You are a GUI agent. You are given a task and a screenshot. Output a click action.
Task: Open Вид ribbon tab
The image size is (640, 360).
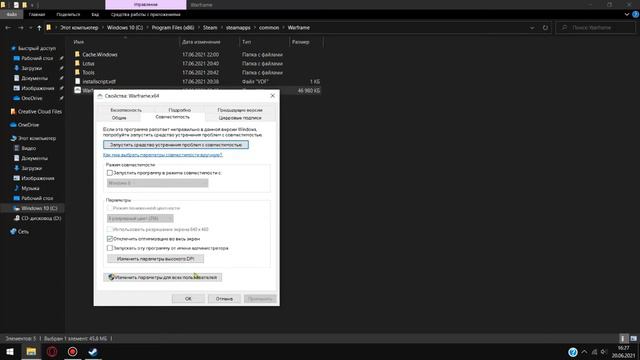click(95, 14)
